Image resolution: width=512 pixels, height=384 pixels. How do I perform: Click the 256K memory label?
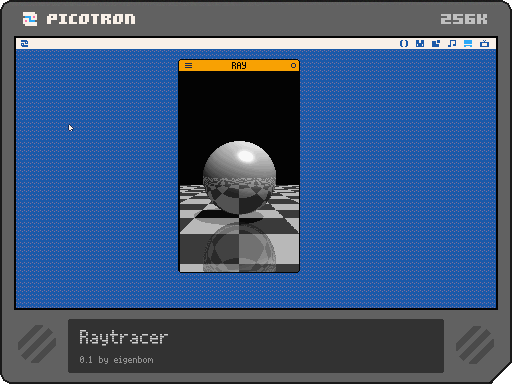click(464, 19)
